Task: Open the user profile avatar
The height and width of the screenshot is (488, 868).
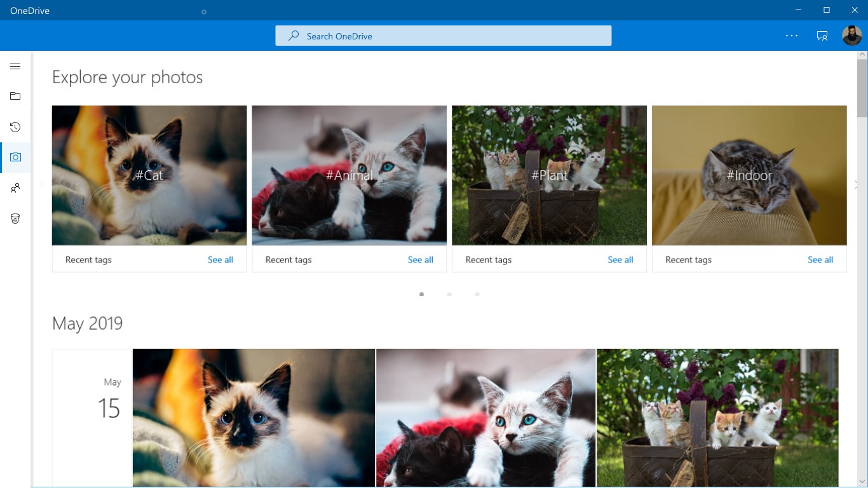Action: [x=852, y=36]
